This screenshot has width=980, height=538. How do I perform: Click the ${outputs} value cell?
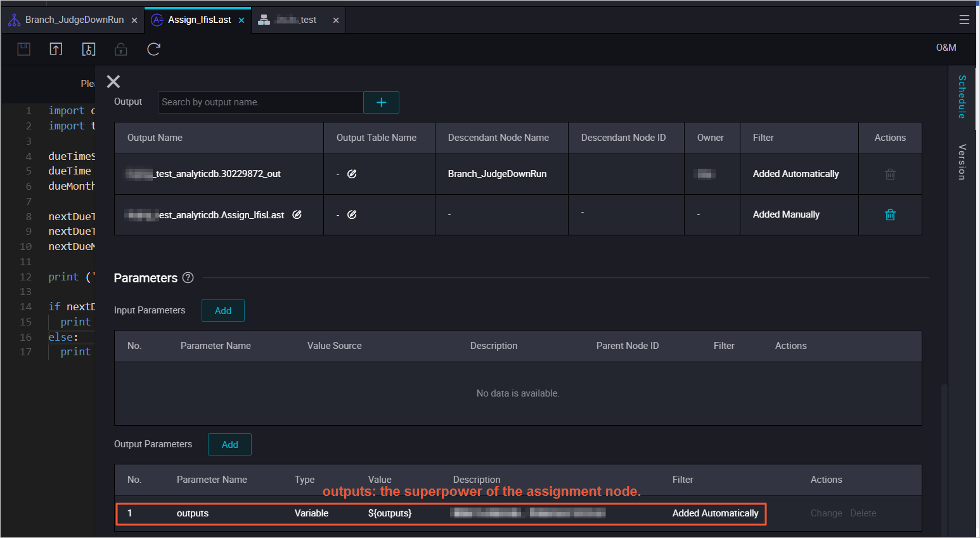coord(390,513)
